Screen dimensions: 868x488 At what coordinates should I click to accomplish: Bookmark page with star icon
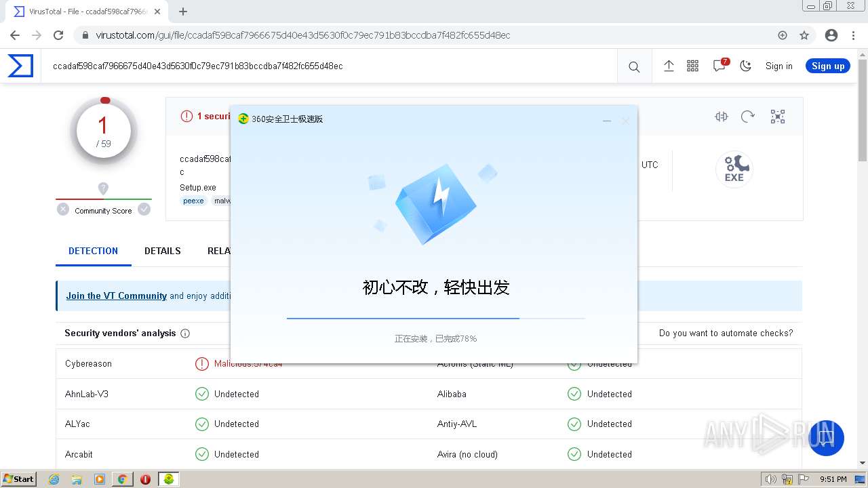(804, 35)
